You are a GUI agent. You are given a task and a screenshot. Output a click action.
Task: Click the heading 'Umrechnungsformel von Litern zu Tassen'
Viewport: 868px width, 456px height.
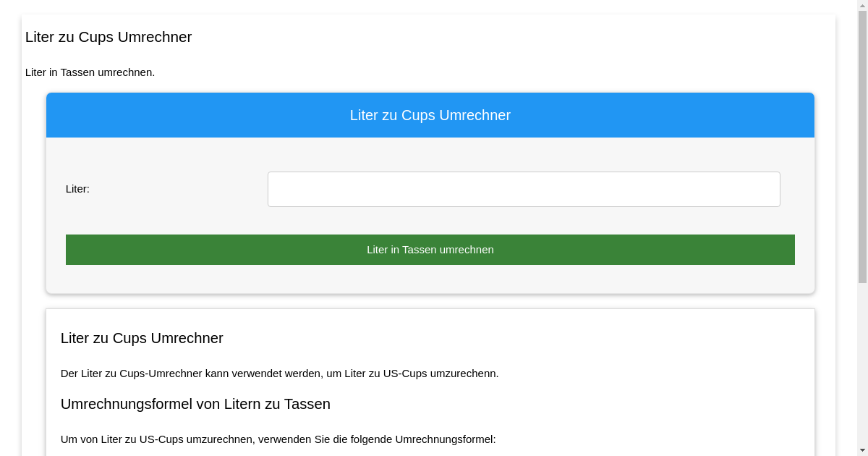[x=195, y=404]
